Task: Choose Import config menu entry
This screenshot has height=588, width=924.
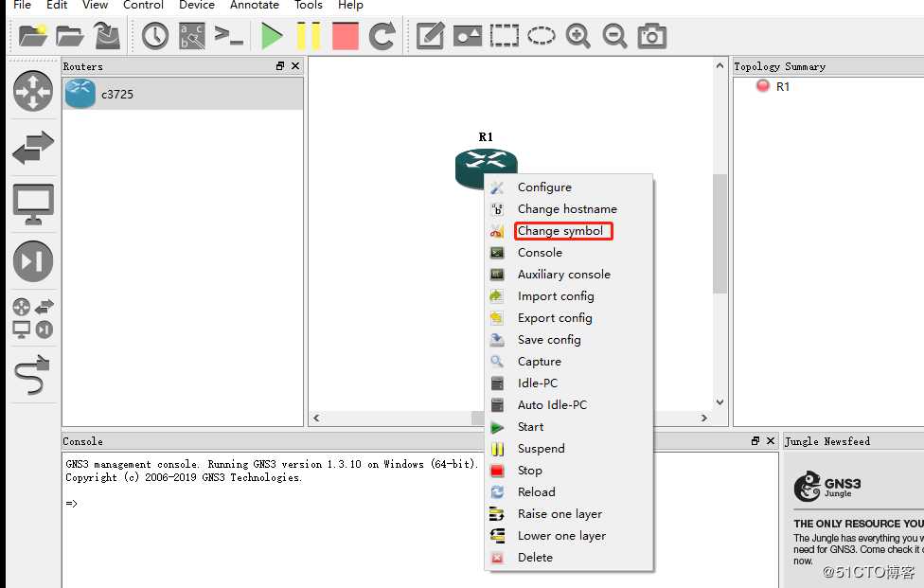Action: (x=569, y=296)
